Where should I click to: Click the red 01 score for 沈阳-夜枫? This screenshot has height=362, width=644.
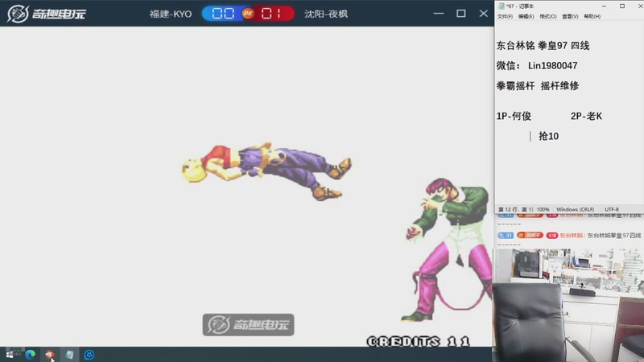pyautogui.click(x=271, y=14)
